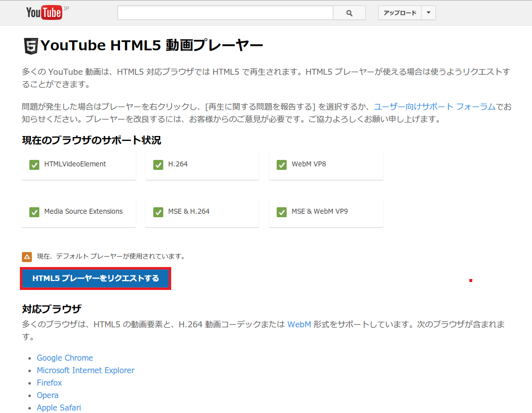Click the 現在のブラウザのサポート状況 heading

click(92, 140)
